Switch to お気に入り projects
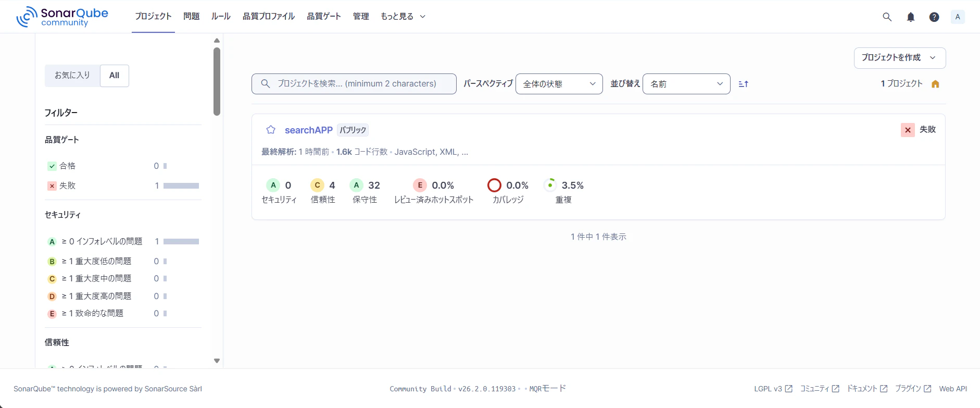 pos(72,76)
